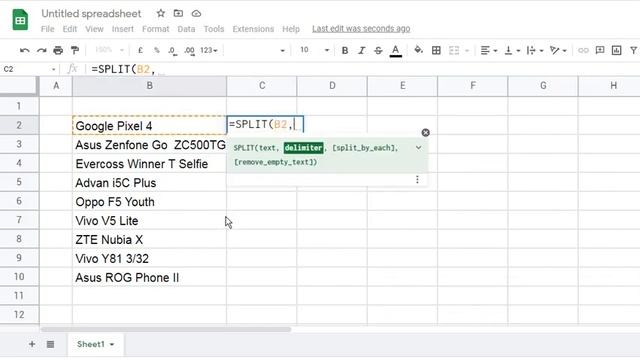Close the SPLIT formula help popup
Viewport: 640px width, 360px height.
click(x=425, y=133)
